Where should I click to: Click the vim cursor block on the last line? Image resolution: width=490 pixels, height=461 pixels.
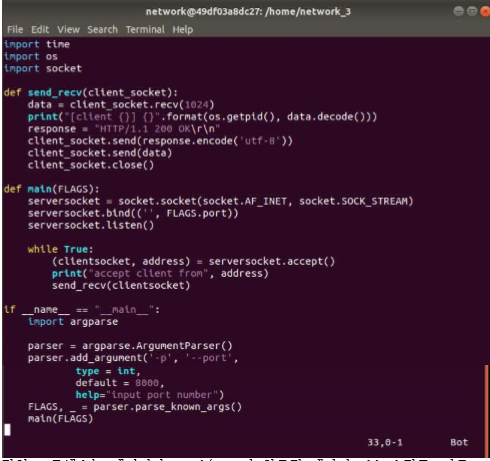(7, 430)
